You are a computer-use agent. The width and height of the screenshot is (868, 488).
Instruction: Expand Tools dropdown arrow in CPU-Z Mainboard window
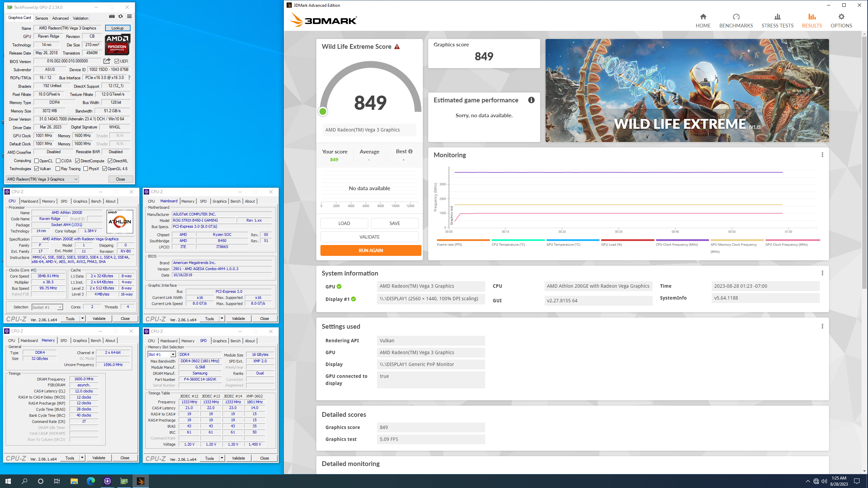tap(222, 319)
